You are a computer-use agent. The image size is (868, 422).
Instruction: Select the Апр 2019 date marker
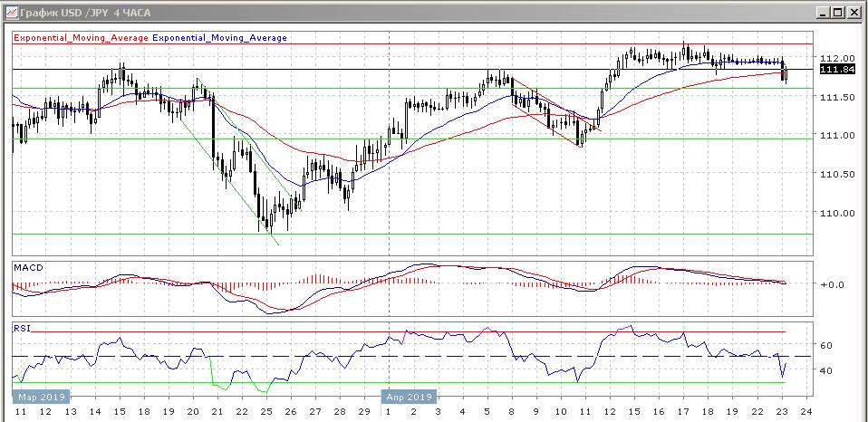(x=409, y=397)
